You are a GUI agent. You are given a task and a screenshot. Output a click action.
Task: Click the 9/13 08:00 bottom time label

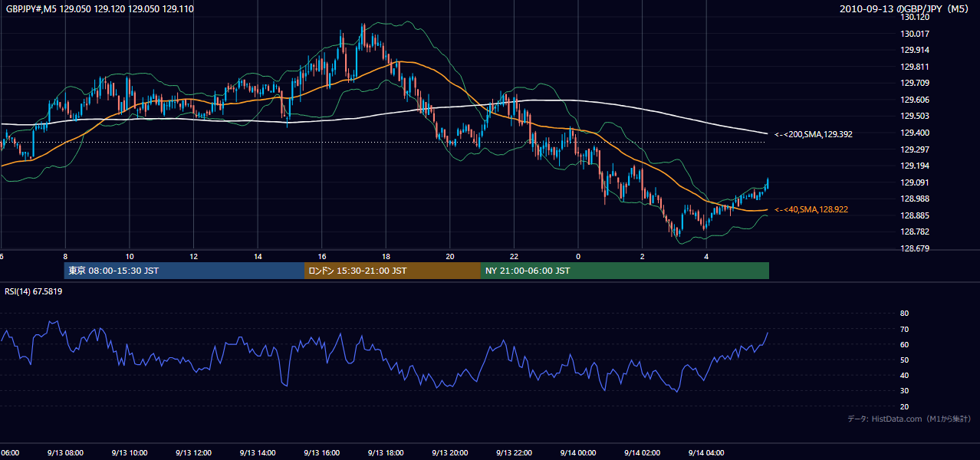coord(65,453)
